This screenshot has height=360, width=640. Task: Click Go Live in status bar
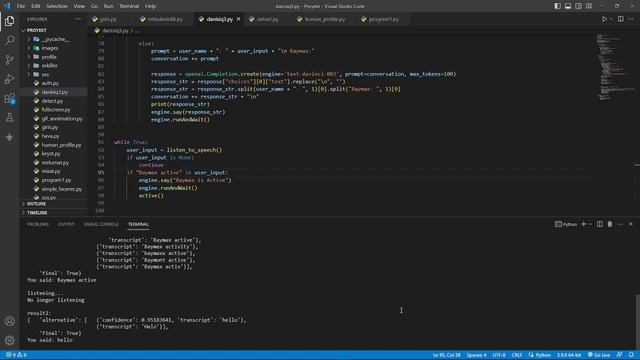[599, 355]
